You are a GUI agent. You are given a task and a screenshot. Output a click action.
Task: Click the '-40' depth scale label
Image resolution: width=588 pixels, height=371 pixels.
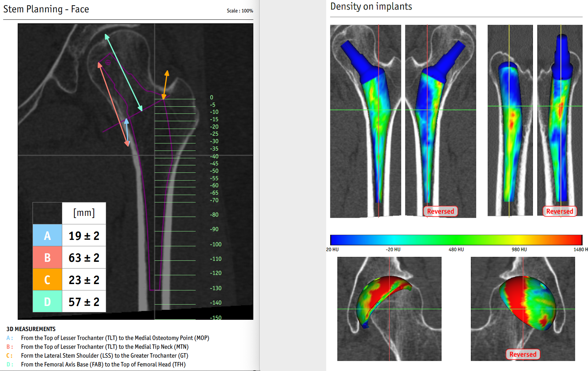point(214,156)
